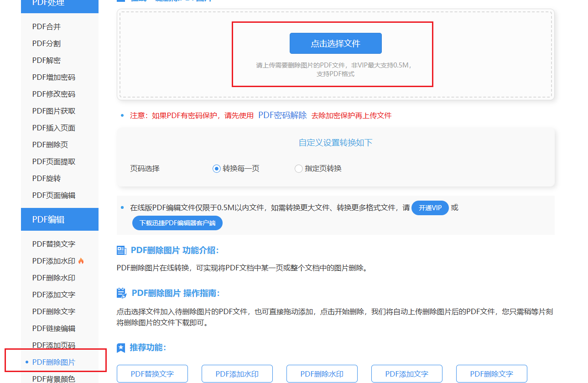The height and width of the screenshot is (383, 588).
Task: Click the blue dot beside PDF删除图片 in sidebar
Action: [x=26, y=361]
